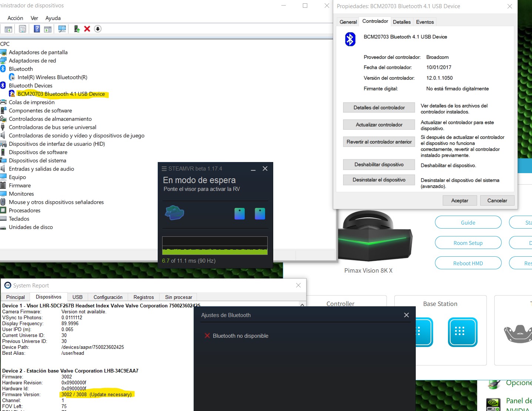Screen dimensions: 532x411
Task: Click the right Base Station icon in Pimax
Action: [462, 332]
